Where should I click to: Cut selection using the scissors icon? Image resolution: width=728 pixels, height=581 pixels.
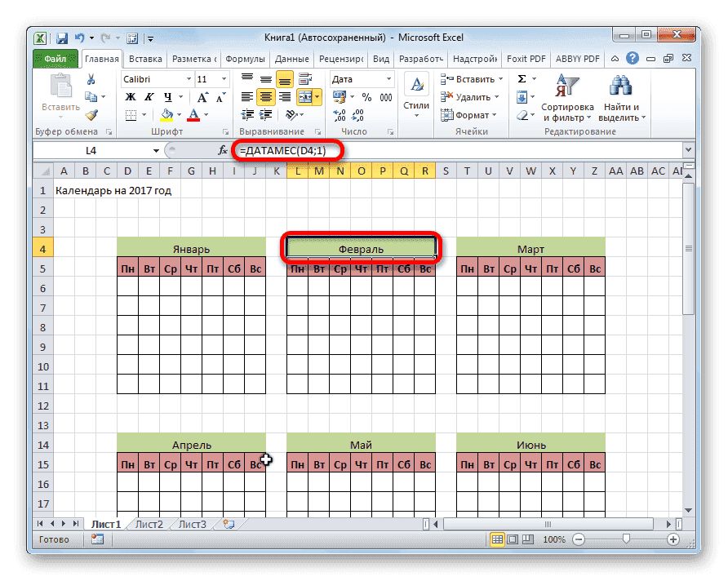pyautogui.click(x=90, y=80)
